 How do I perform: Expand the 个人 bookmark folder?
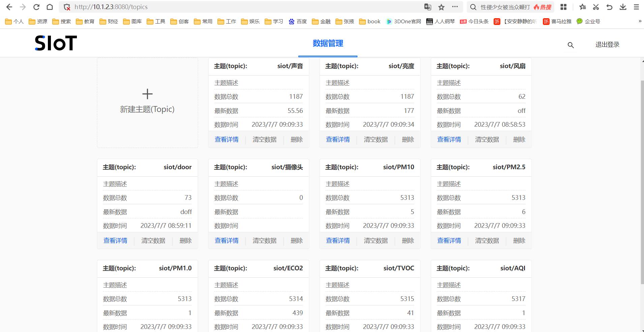(14, 21)
